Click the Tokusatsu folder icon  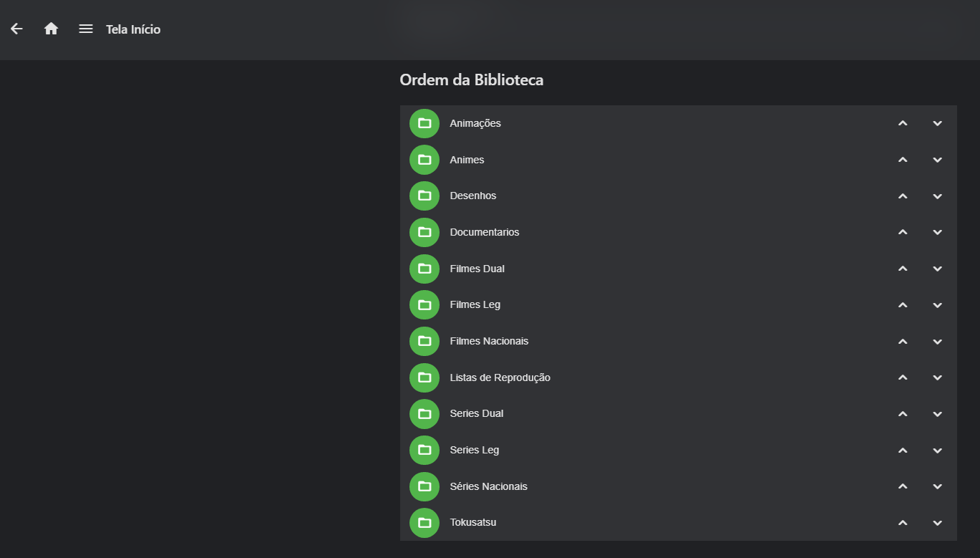point(424,523)
